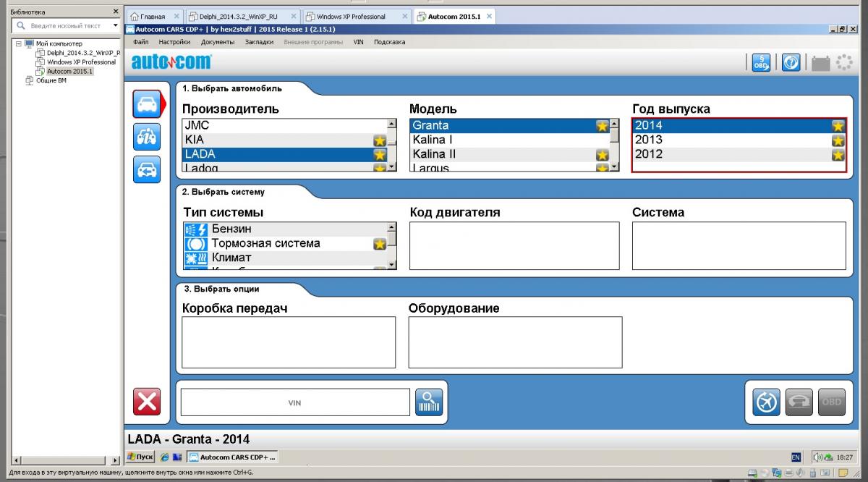868x482 pixels.
Task: Open the Подсказка menu
Action: [390, 42]
